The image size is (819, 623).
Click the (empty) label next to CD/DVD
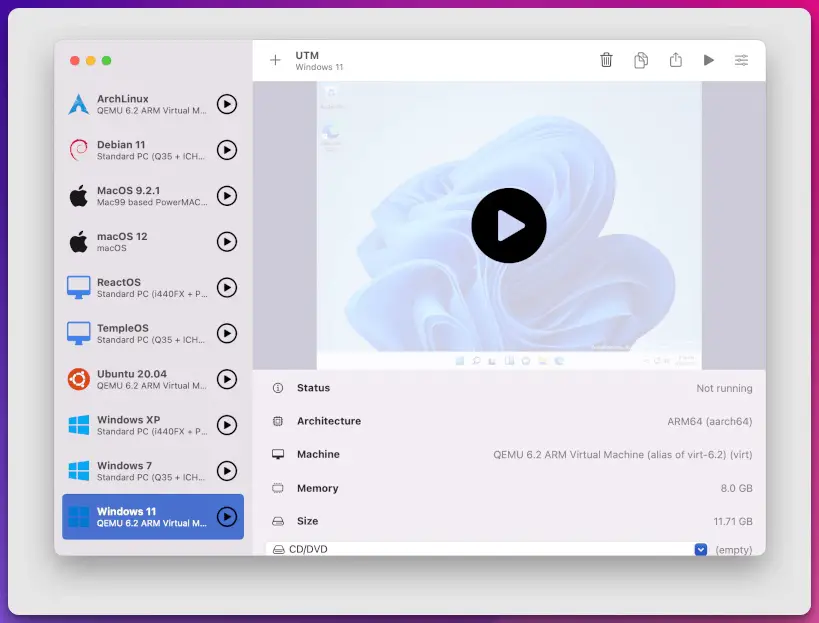(734, 549)
